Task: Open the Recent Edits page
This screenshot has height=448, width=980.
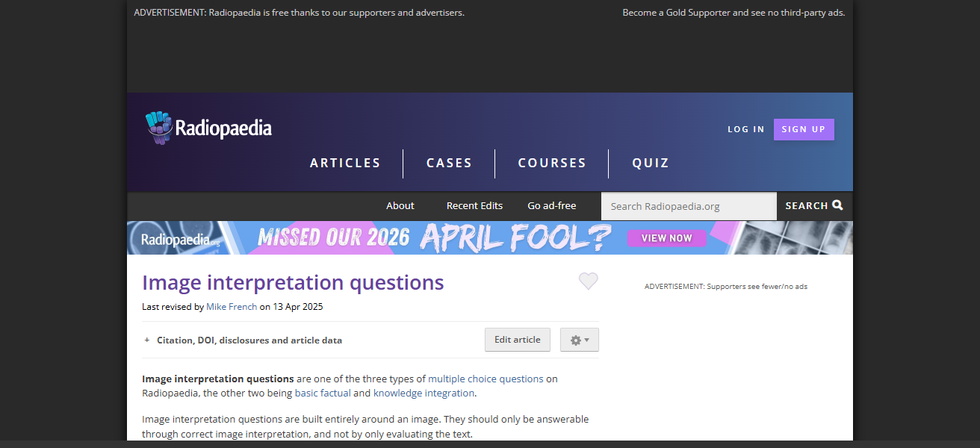Action: pyautogui.click(x=474, y=206)
